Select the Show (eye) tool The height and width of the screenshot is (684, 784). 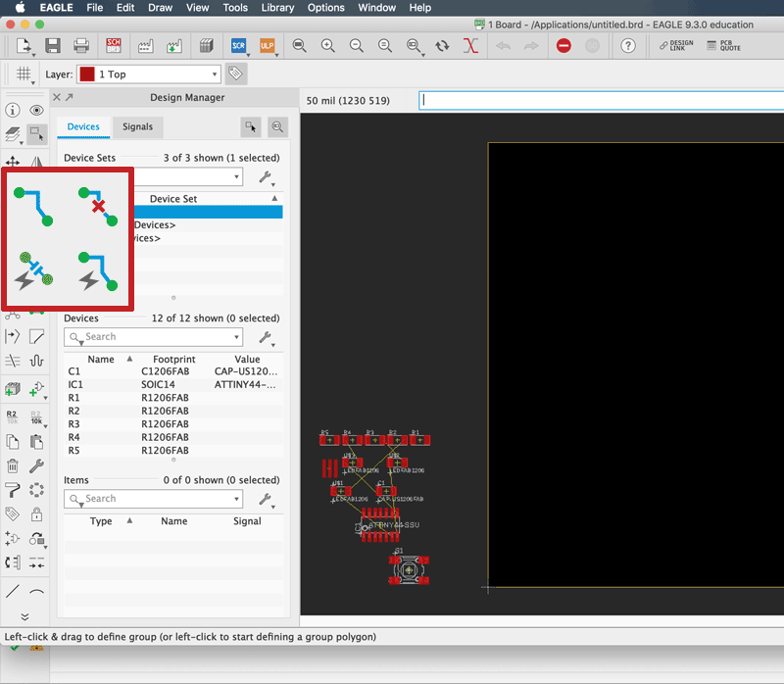(x=36, y=110)
